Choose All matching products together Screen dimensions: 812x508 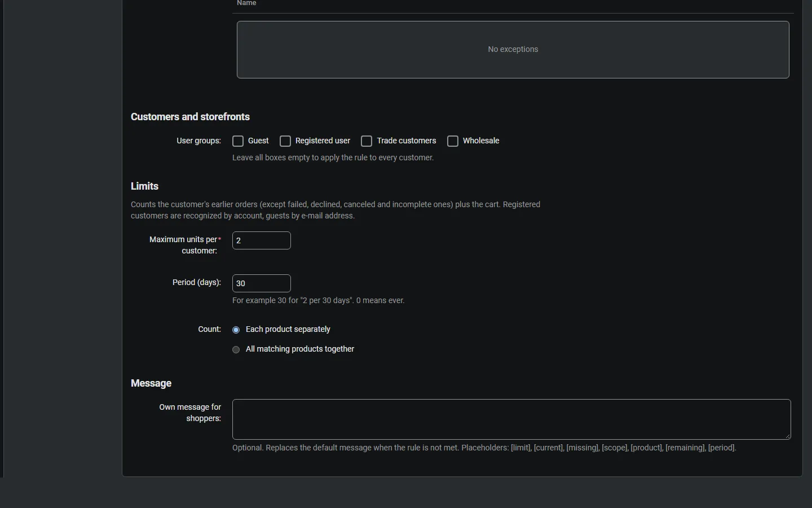click(236, 350)
